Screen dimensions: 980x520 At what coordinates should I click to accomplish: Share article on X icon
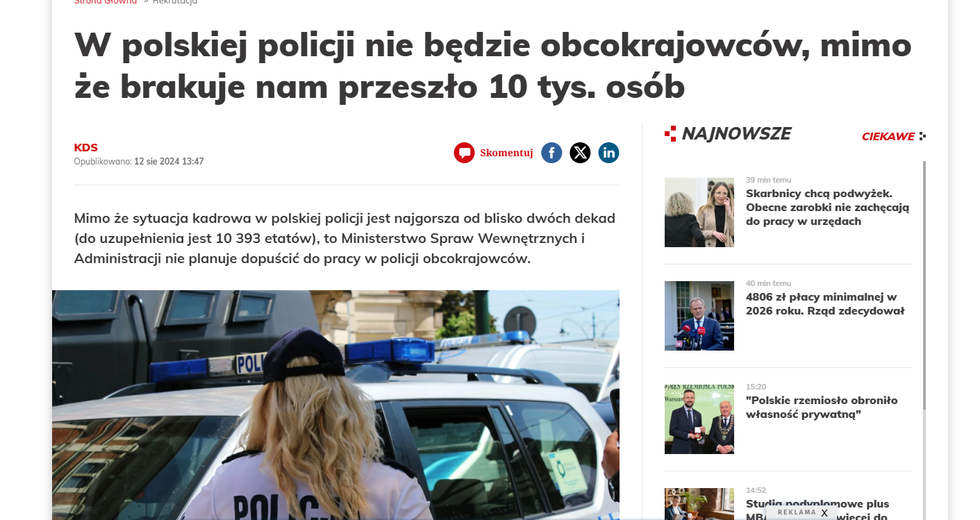(580, 153)
